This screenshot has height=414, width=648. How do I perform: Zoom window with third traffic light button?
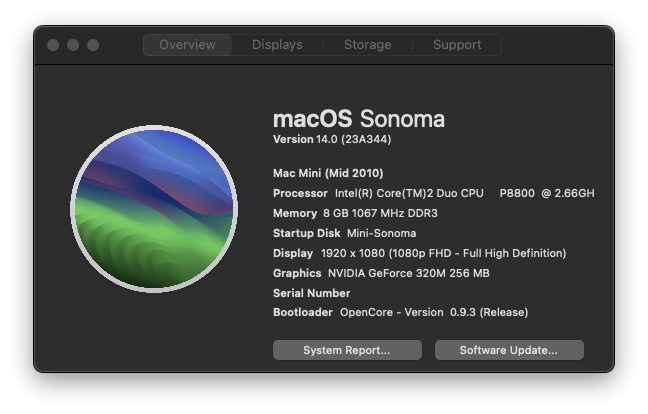click(x=93, y=45)
